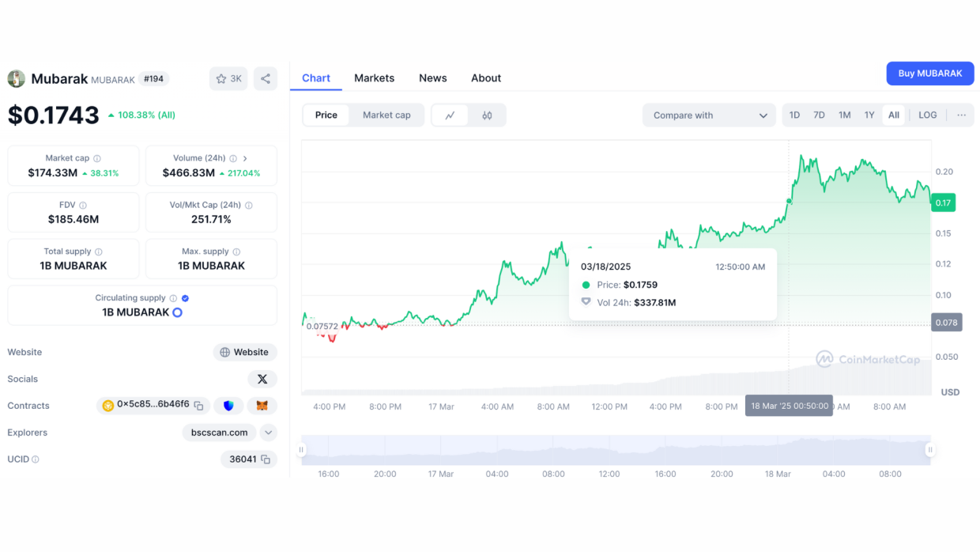
Task: Click CoinMarketCap watermark logo on chart
Action: click(868, 360)
